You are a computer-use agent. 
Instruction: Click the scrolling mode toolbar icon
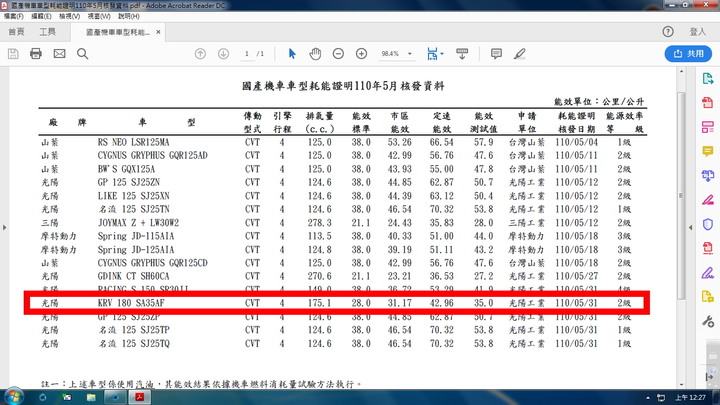tap(462, 54)
